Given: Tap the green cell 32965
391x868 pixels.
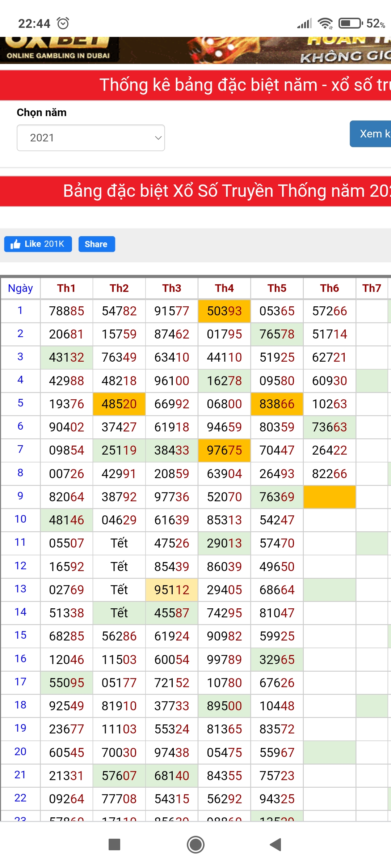Looking at the screenshot, I should (277, 660).
